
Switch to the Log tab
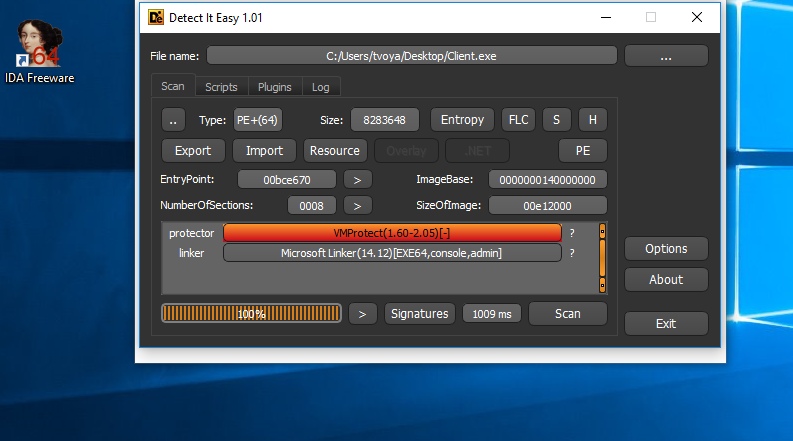(321, 87)
